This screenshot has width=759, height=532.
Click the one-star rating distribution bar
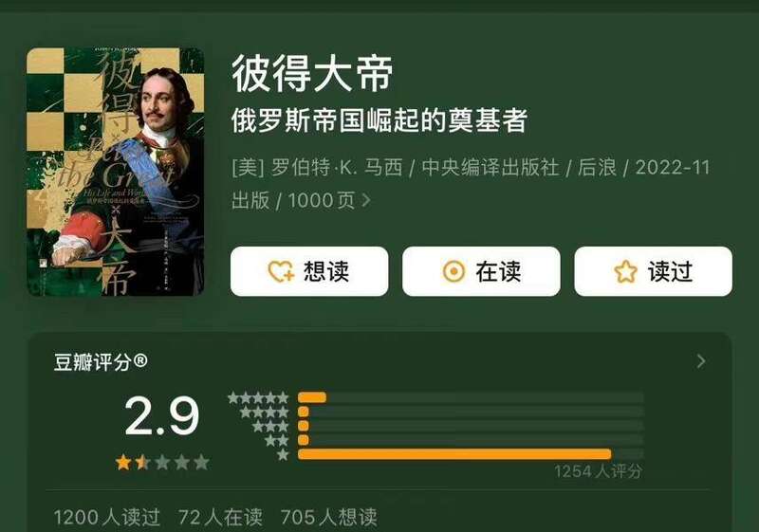pyautogui.click(x=471, y=454)
